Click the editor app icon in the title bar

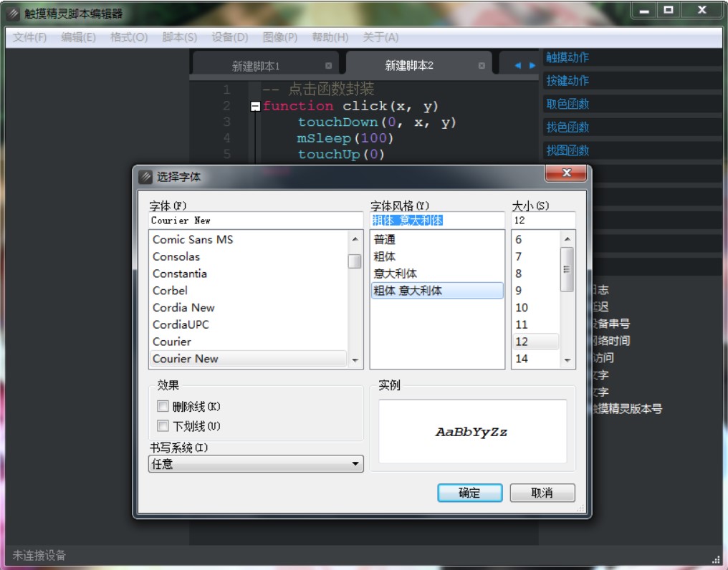point(12,14)
